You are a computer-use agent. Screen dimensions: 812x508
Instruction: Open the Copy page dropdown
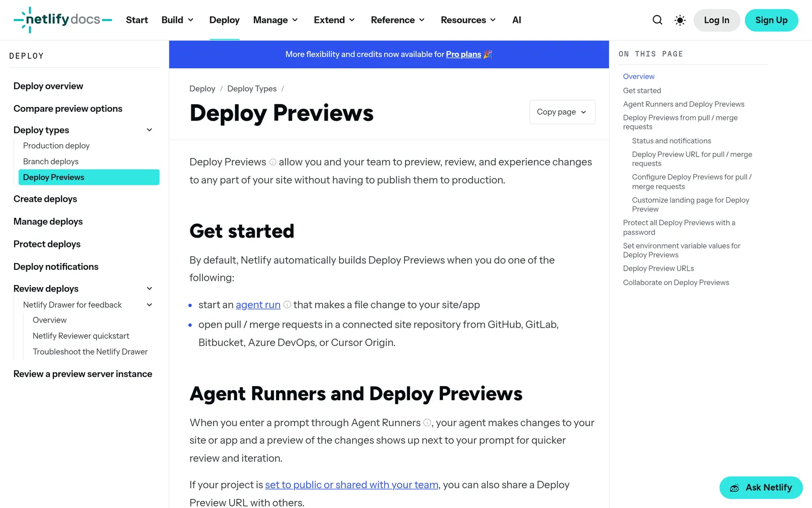(562, 112)
